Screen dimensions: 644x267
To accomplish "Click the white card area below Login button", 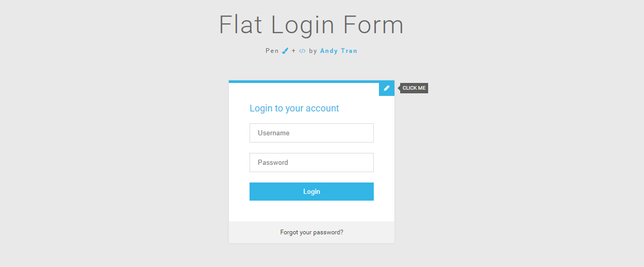I will [x=312, y=211].
